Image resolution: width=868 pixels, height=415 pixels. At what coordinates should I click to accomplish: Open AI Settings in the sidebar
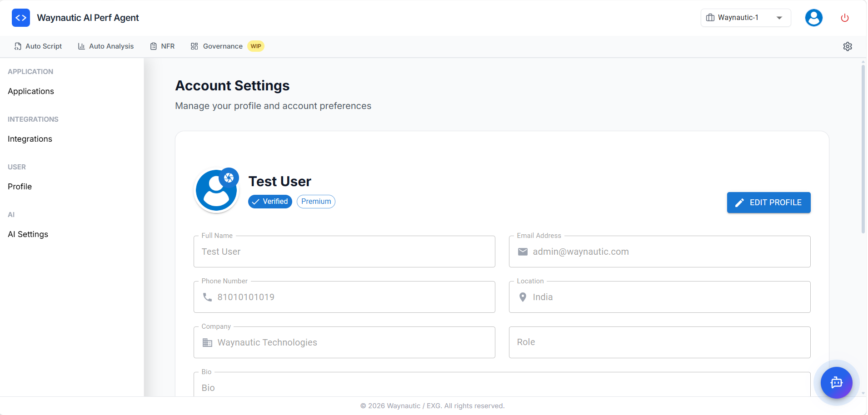(x=28, y=234)
